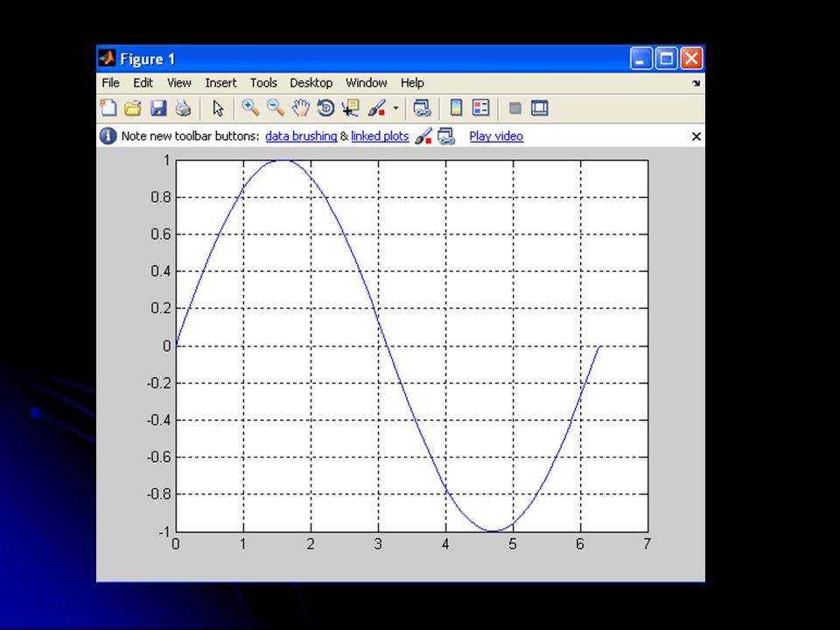Open the Tools menu
840x630 pixels.
pos(263,83)
